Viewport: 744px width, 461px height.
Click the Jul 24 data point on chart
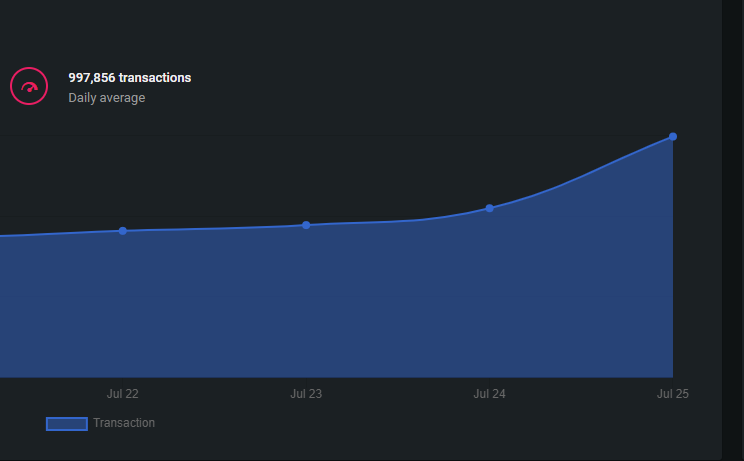(490, 208)
